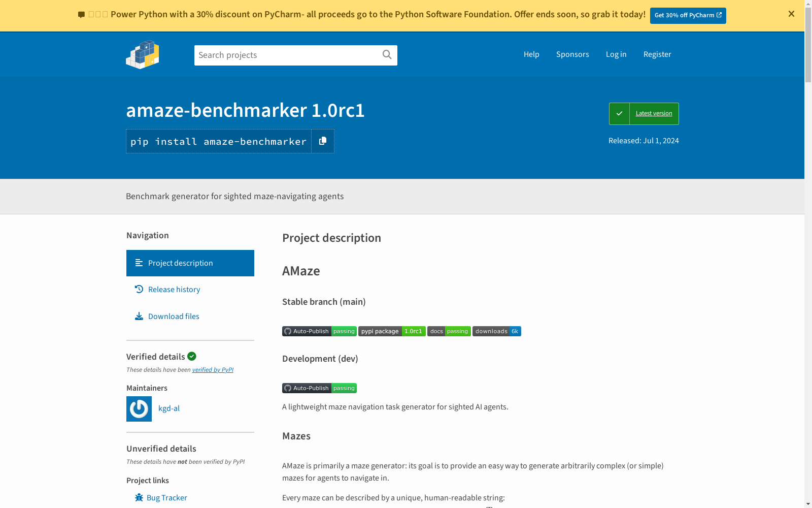Screen dimensions: 812x508
Task: Click the Released: Jul 1, 2024 text
Action: tap(644, 141)
